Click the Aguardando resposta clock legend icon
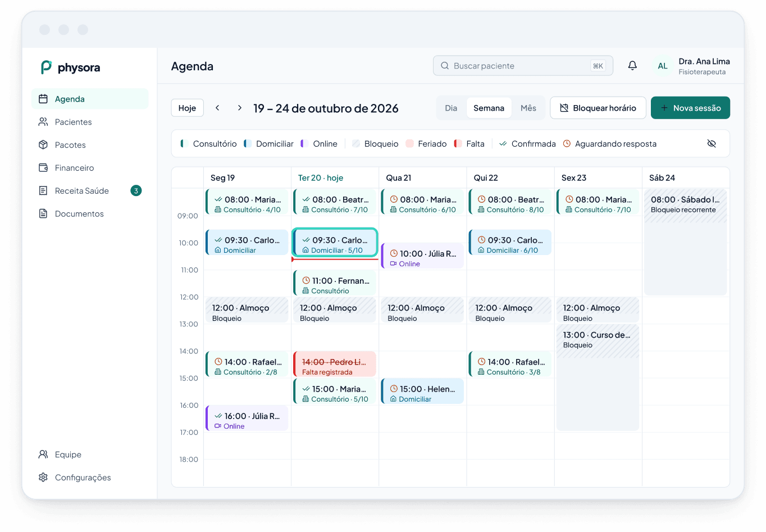 [x=567, y=144]
